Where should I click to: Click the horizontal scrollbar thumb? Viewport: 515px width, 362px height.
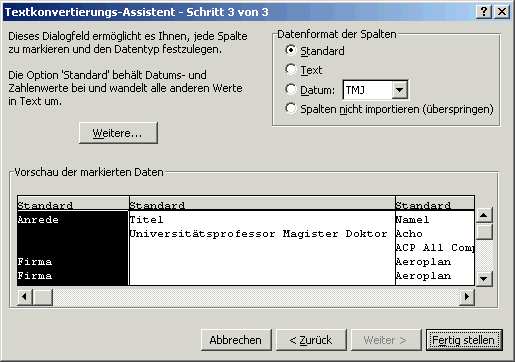coord(43,296)
